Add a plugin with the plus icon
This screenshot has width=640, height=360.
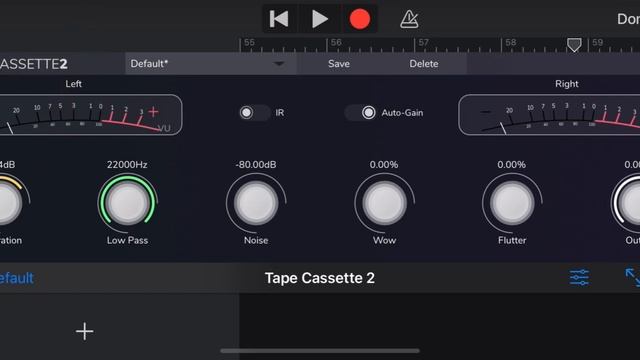[x=84, y=331]
